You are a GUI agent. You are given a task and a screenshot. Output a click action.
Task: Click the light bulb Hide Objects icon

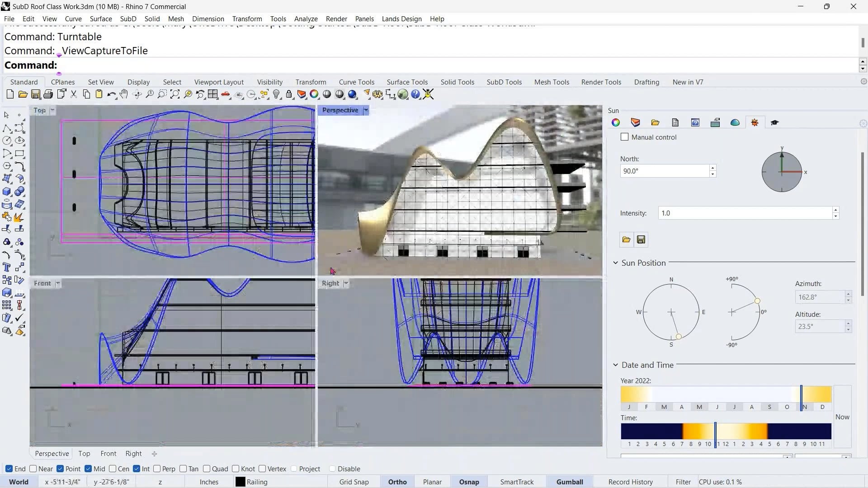click(x=277, y=94)
